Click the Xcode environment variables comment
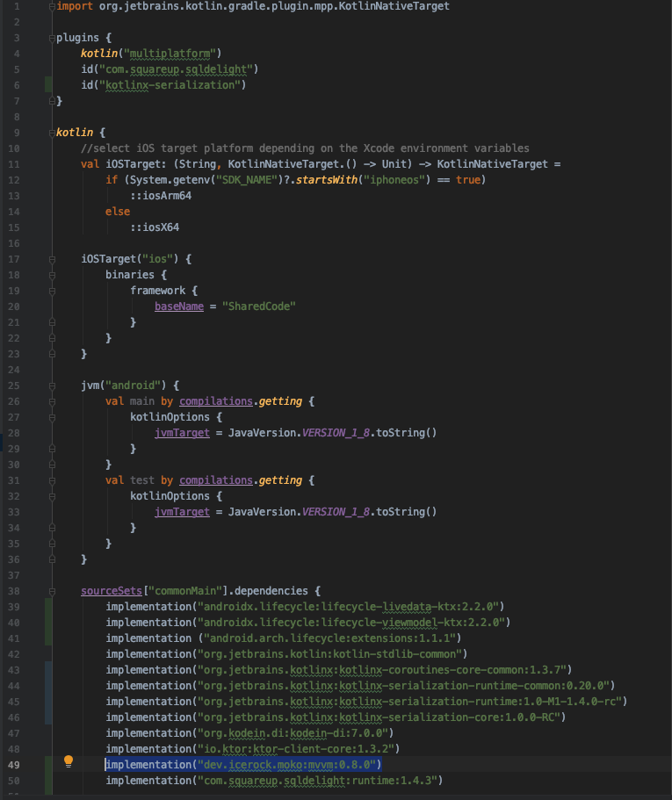Image resolution: width=672 pixels, height=800 pixels. click(305, 148)
